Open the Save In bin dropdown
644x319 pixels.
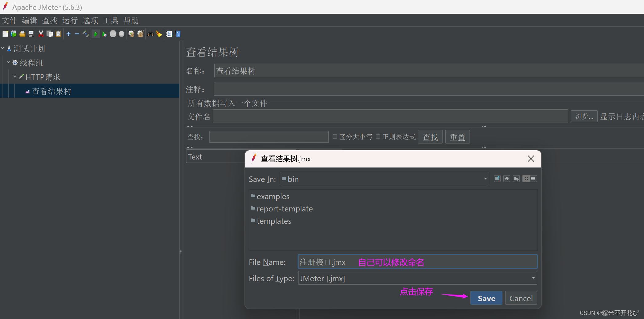click(x=485, y=179)
